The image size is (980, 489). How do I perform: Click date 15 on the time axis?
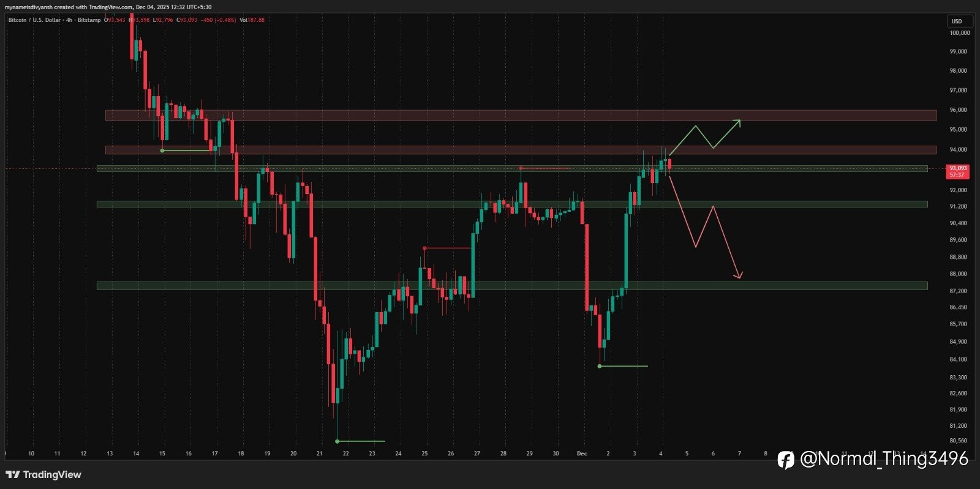[x=162, y=454]
